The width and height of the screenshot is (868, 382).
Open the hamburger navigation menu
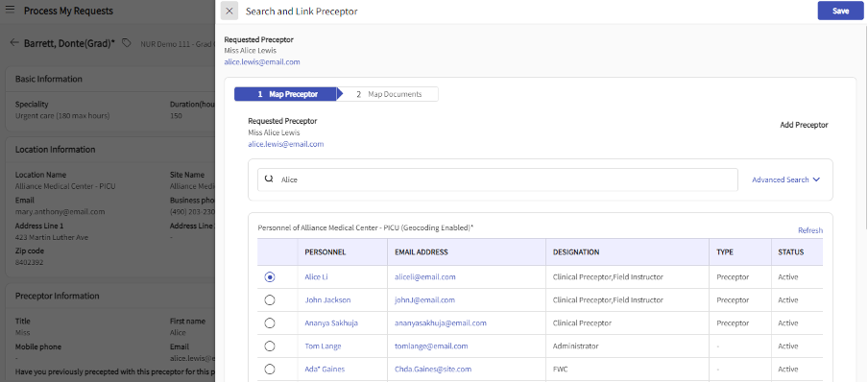10,11
